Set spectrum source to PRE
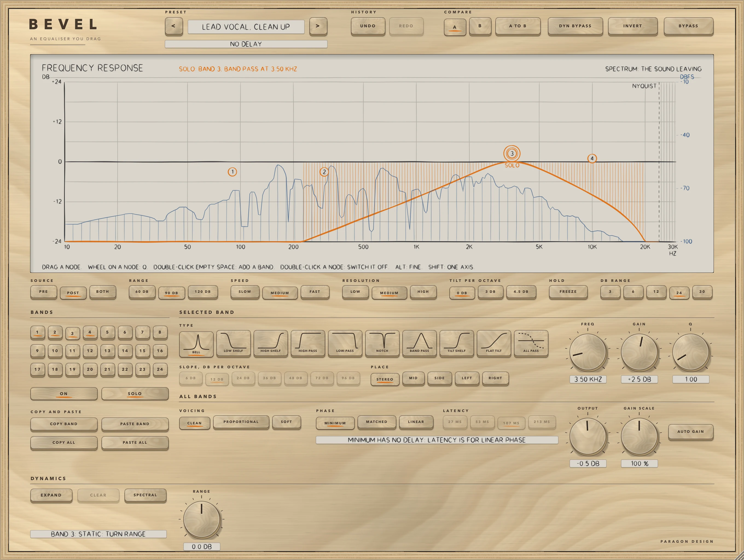Screen dimensions: 744x560 (43, 292)
